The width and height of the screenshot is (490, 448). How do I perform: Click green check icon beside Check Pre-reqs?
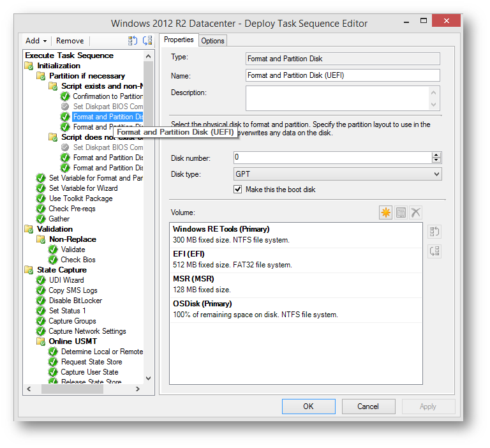(x=41, y=209)
